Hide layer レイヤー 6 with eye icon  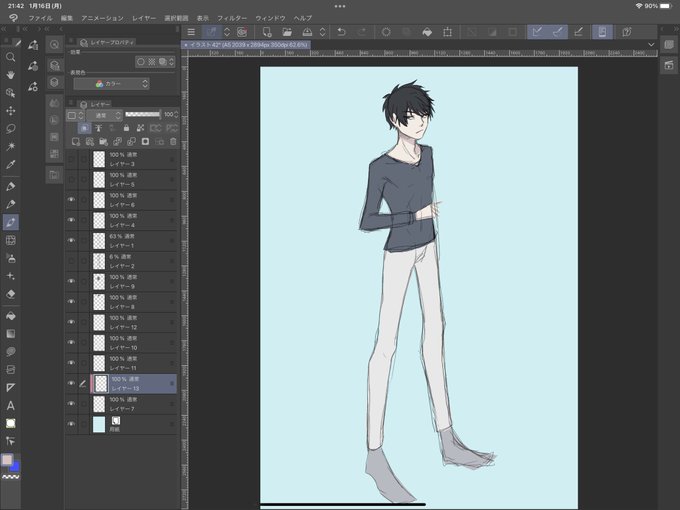[71, 199]
